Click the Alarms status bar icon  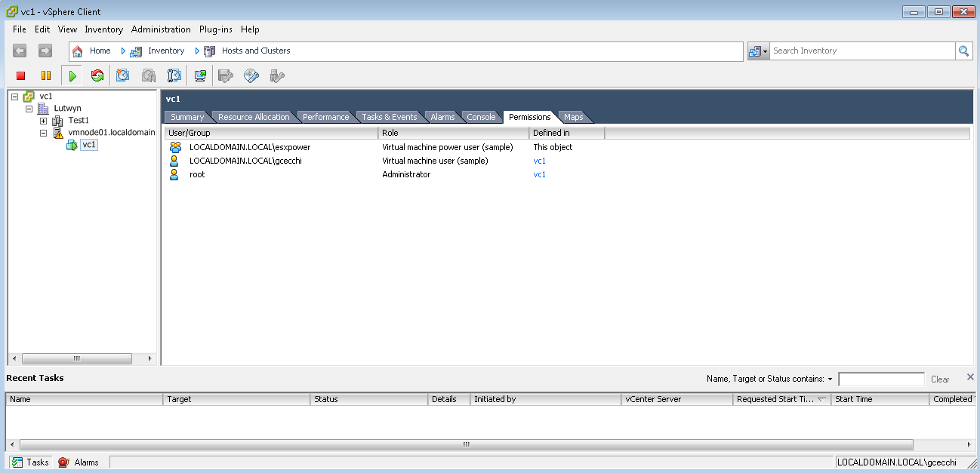(x=64, y=462)
